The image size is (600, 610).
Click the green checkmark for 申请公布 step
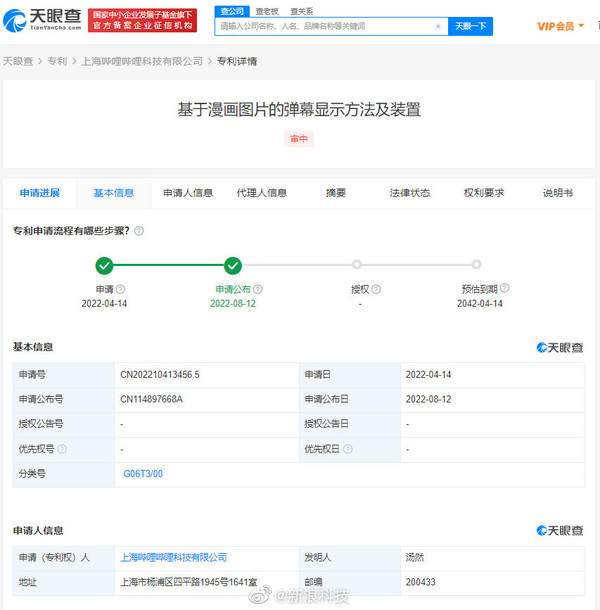tap(233, 266)
